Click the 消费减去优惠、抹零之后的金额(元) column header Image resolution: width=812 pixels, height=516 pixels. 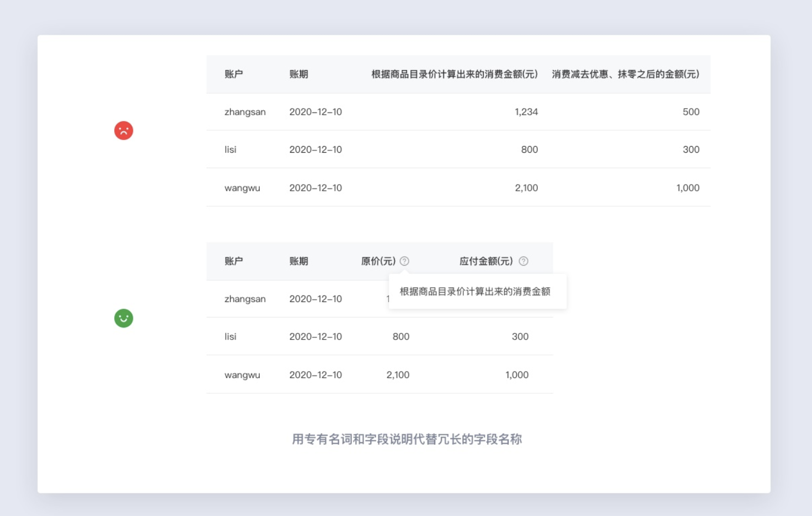click(625, 74)
